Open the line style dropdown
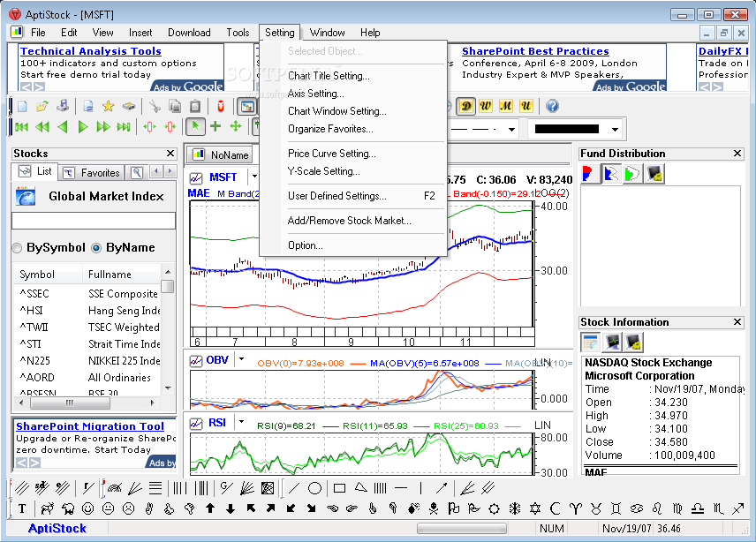 tap(511, 129)
